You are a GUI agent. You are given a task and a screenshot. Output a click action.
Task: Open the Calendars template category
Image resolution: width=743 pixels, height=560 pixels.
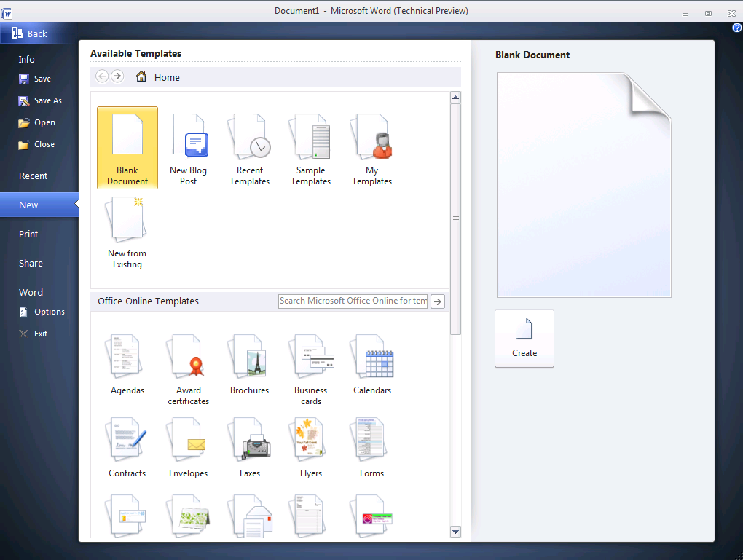(x=372, y=365)
